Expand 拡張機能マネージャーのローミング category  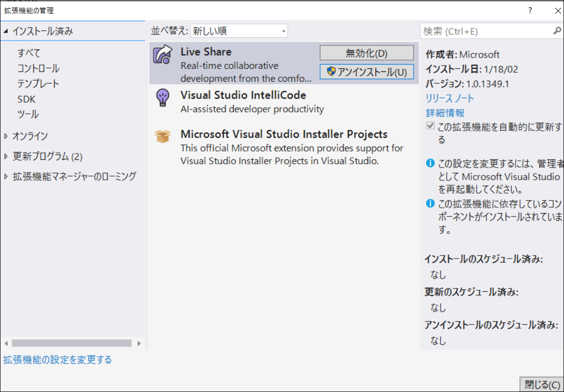click(6, 176)
